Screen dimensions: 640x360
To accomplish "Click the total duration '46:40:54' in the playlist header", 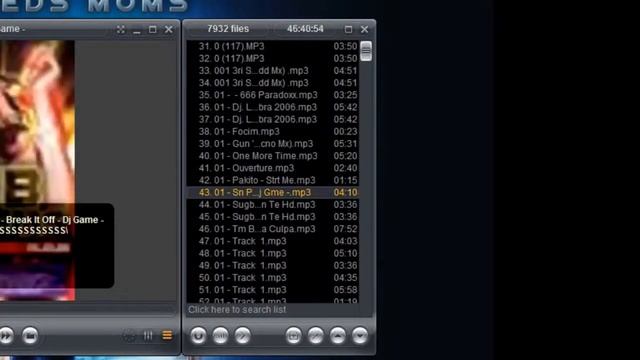I will point(305,29).
